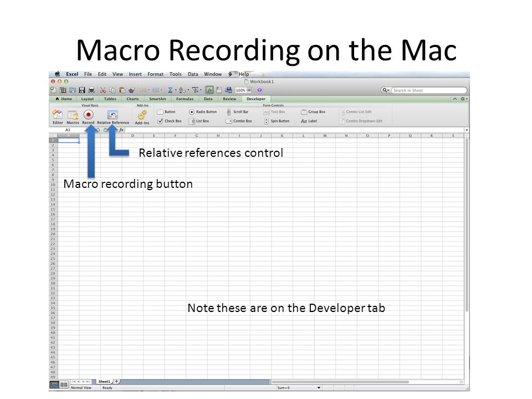Open new from template toolbar icon

63,90
